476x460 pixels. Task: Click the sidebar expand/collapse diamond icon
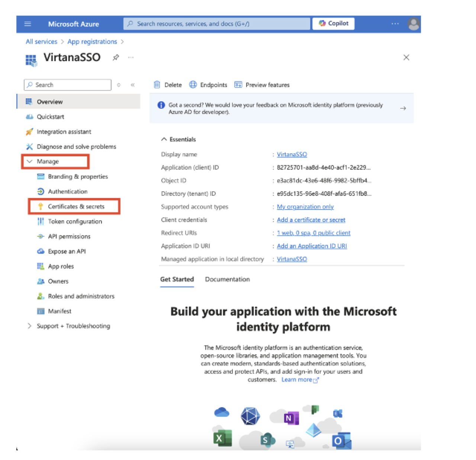click(119, 85)
